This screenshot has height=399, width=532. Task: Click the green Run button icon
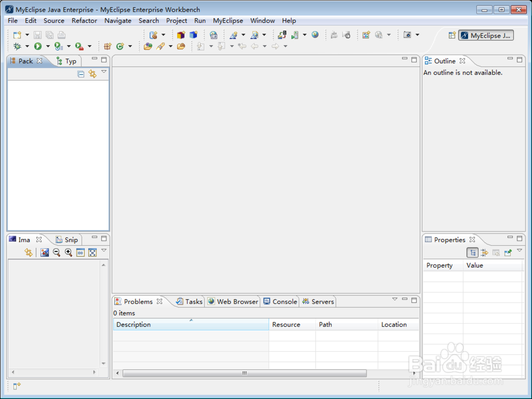[38, 46]
